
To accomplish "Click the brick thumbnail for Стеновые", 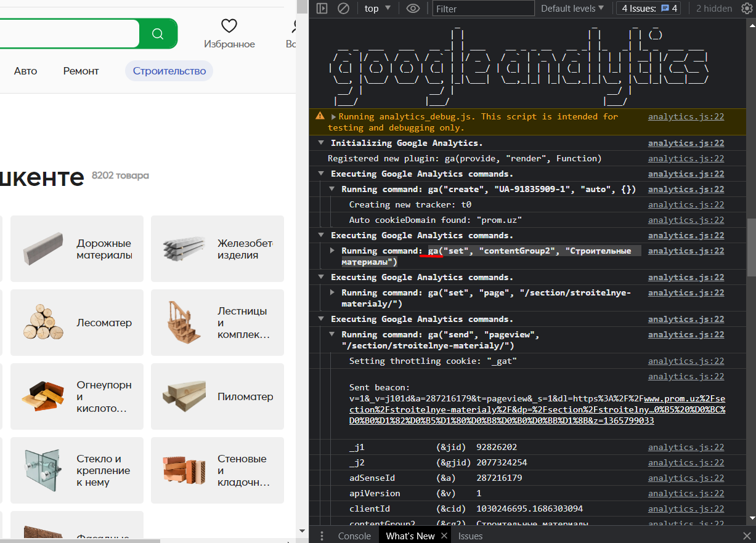I will pyautogui.click(x=184, y=470).
